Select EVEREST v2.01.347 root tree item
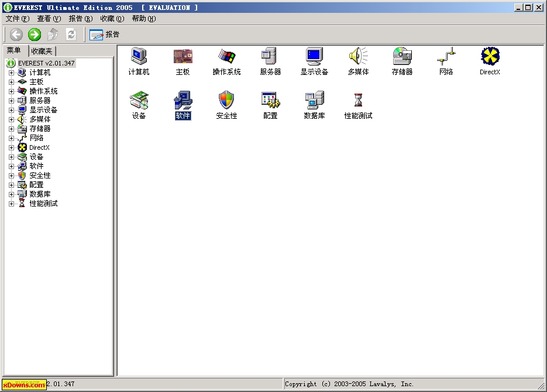Image resolution: width=547 pixels, height=392 pixels. point(46,63)
